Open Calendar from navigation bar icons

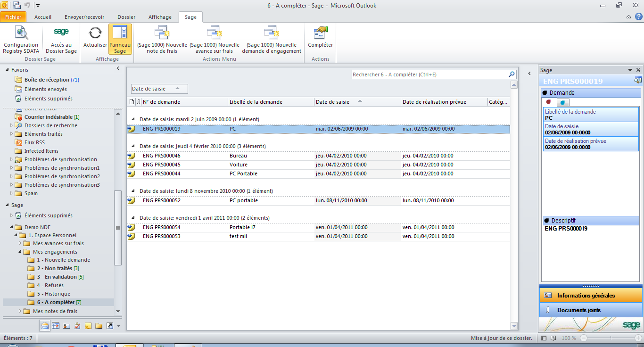pyautogui.click(x=56, y=325)
